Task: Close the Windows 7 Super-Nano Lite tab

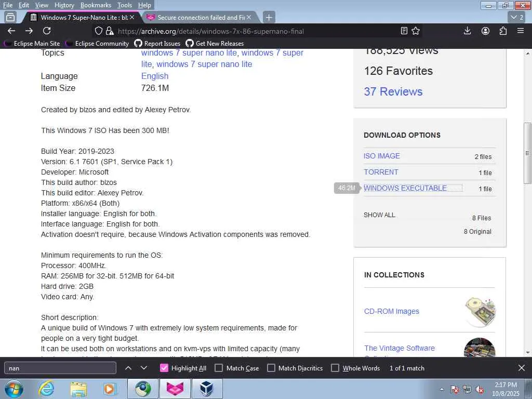Action: coord(132,17)
